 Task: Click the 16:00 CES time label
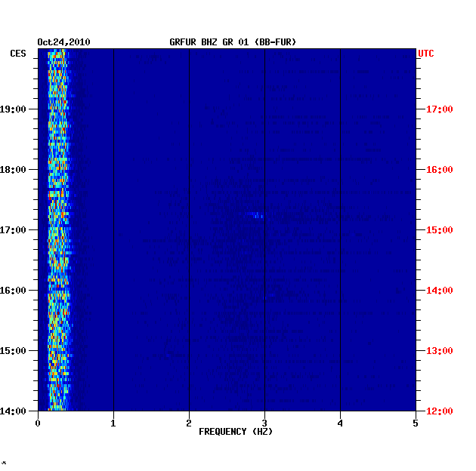(13, 291)
